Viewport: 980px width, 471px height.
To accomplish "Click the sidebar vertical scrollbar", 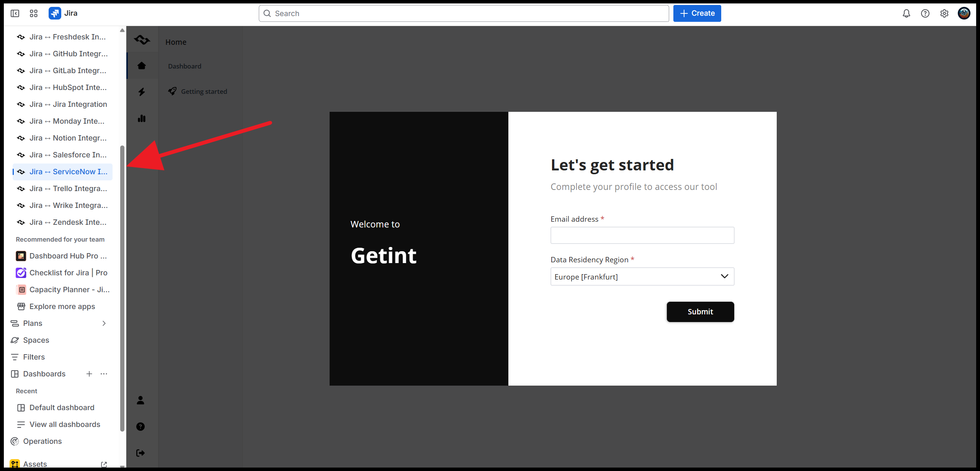I will (x=122, y=287).
